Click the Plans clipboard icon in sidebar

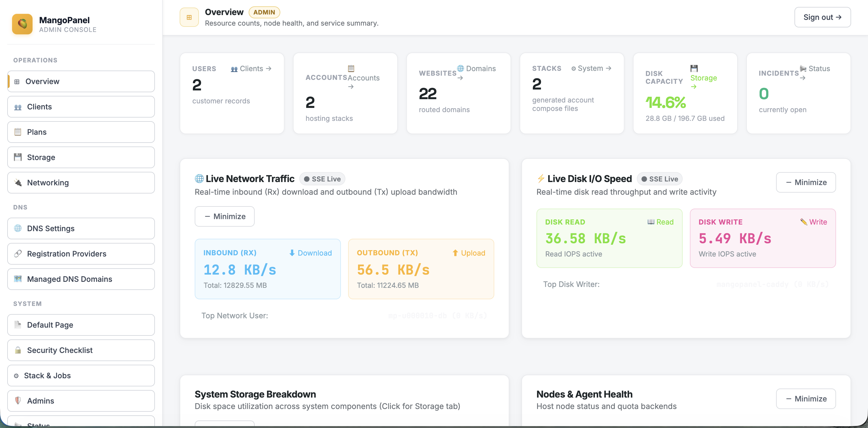[18, 132]
